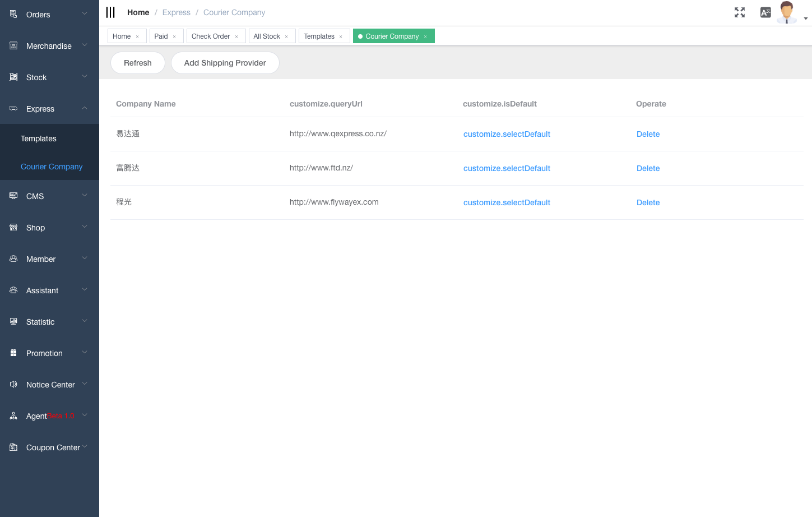Image resolution: width=812 pixels, height=517 pixels.
Task: Mark 富腾达 as default courier
Action: click(506, 168)
